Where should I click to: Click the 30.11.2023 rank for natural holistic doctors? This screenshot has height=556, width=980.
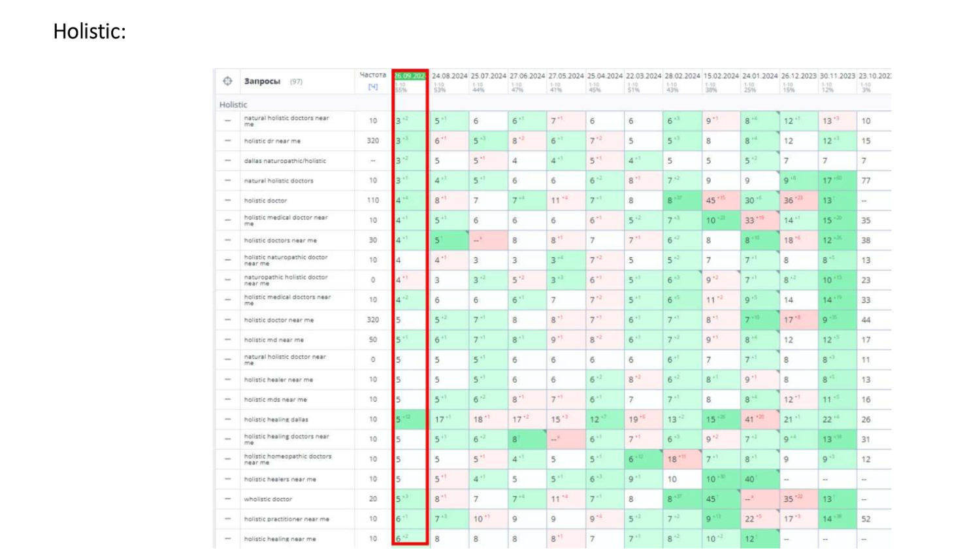[837, 180]
